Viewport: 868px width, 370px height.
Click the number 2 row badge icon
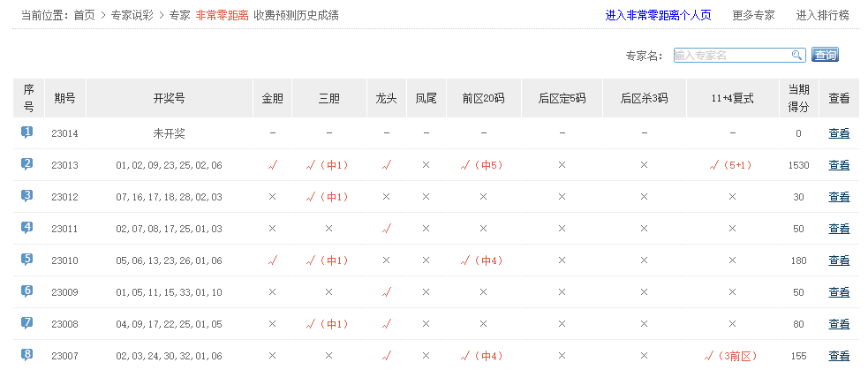(x=27, y=164)
